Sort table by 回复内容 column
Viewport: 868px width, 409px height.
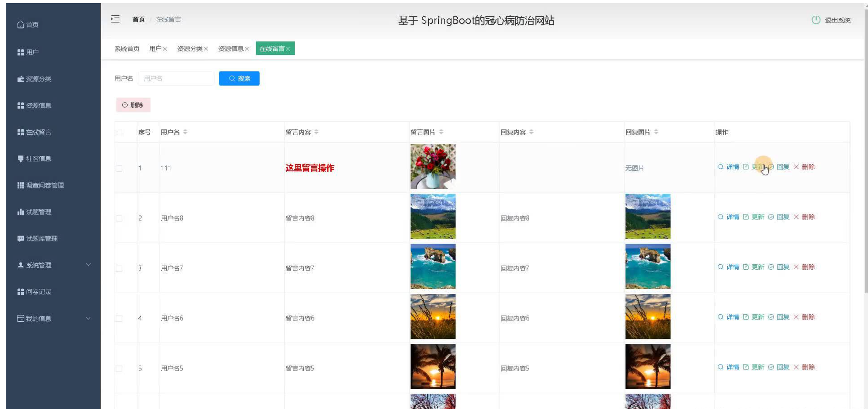[x=531, y=132]
